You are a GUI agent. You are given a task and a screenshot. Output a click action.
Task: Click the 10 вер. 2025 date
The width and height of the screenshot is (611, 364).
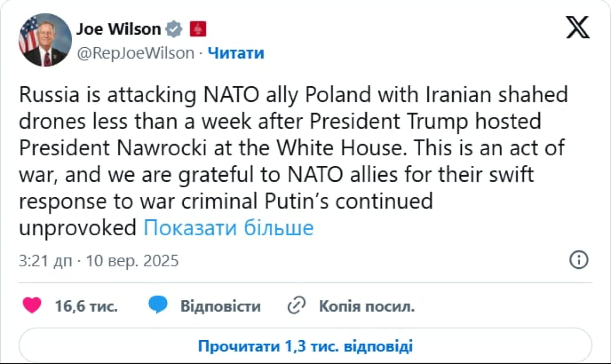132,261
